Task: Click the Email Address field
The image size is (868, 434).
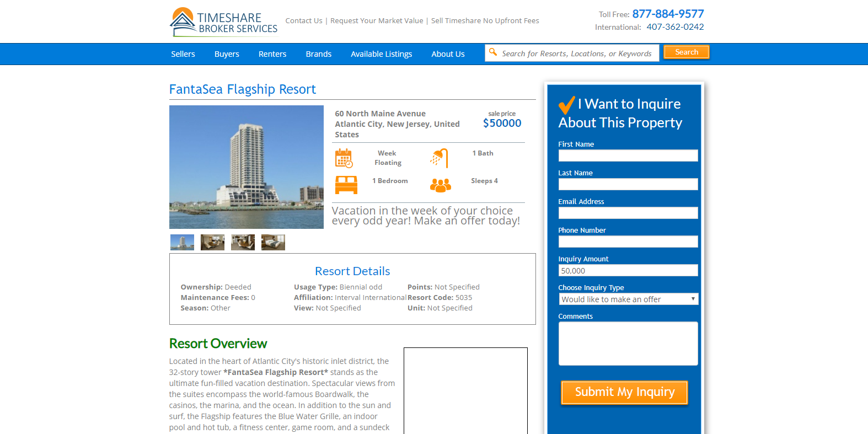Action: [628, 213]
